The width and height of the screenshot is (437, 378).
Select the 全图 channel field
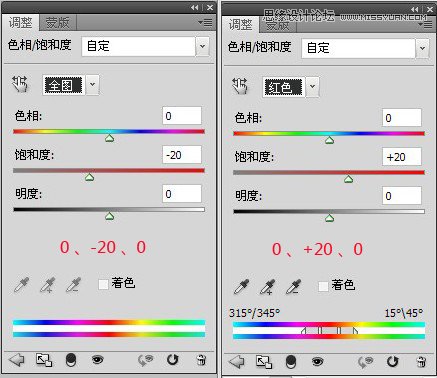(64, 85)
